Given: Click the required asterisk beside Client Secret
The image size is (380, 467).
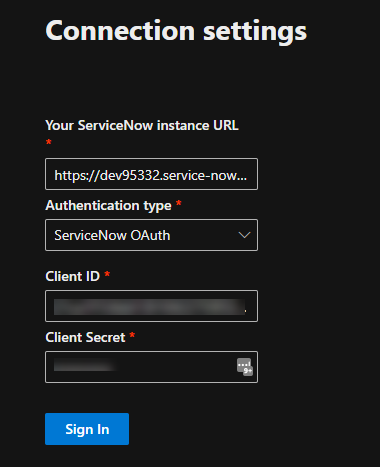Looking at the screenshot, I should coord(132,335).
